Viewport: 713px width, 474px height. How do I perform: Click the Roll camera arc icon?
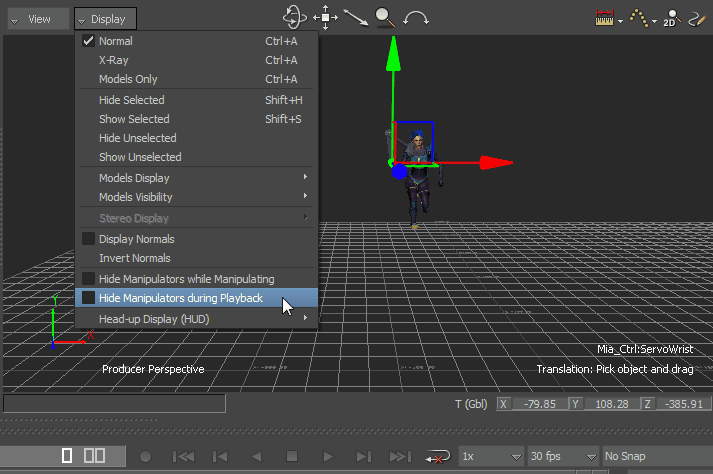(x=416, y=17)
